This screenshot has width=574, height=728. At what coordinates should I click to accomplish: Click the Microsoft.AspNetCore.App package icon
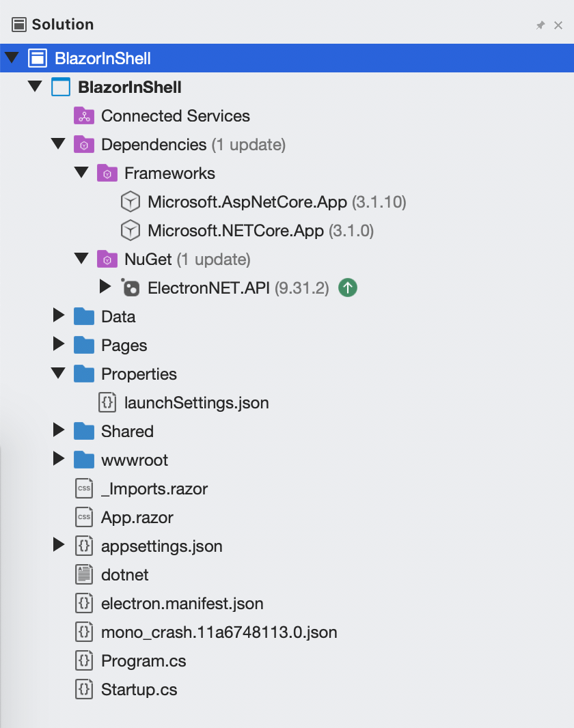(x=131, y=202)
